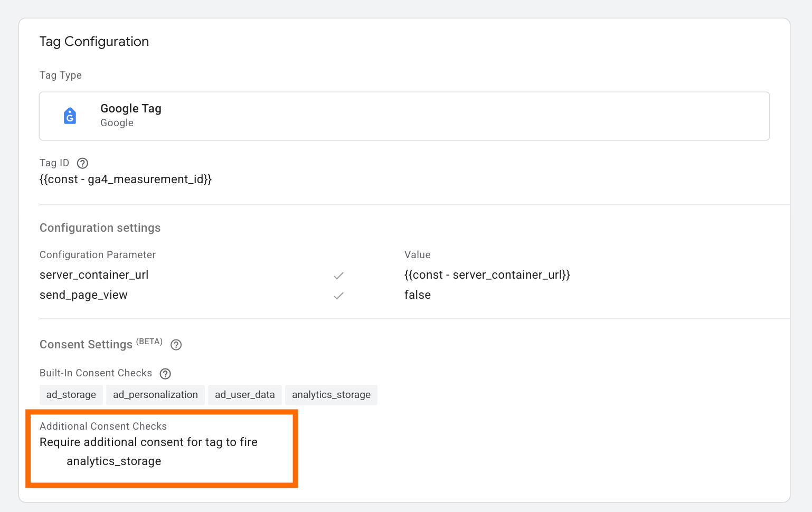Click checkmark icon in server_container_url row
This screenshot has height=512, width=812.
pyautogui.click(x=338, y=276)
